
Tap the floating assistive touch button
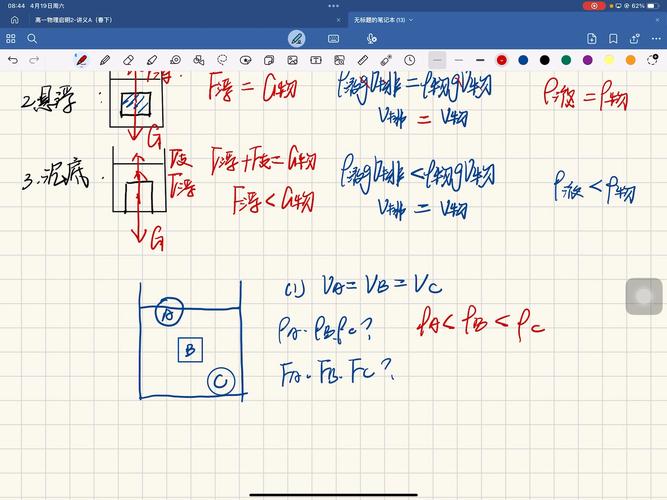tap(643, 296)
